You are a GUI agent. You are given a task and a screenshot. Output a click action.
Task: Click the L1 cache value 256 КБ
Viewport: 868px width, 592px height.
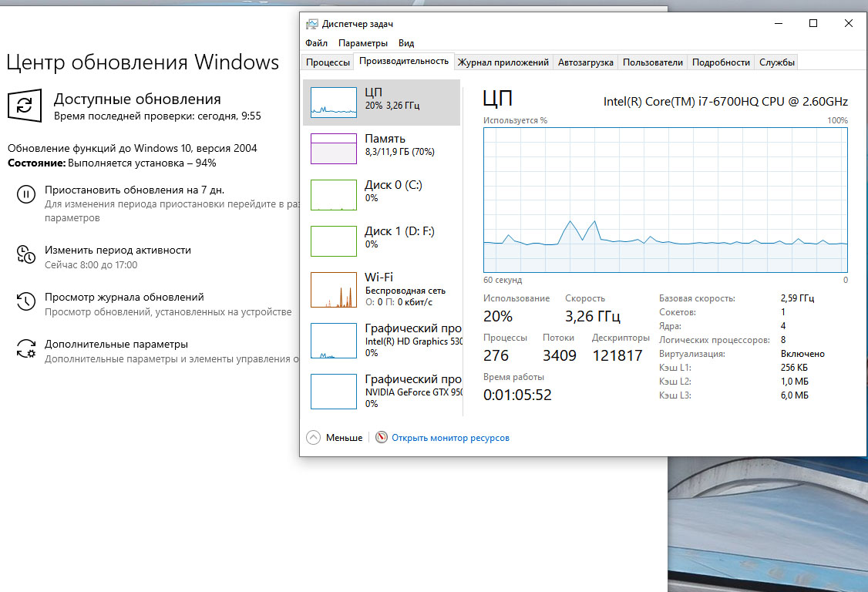click(x=794, y=367)
